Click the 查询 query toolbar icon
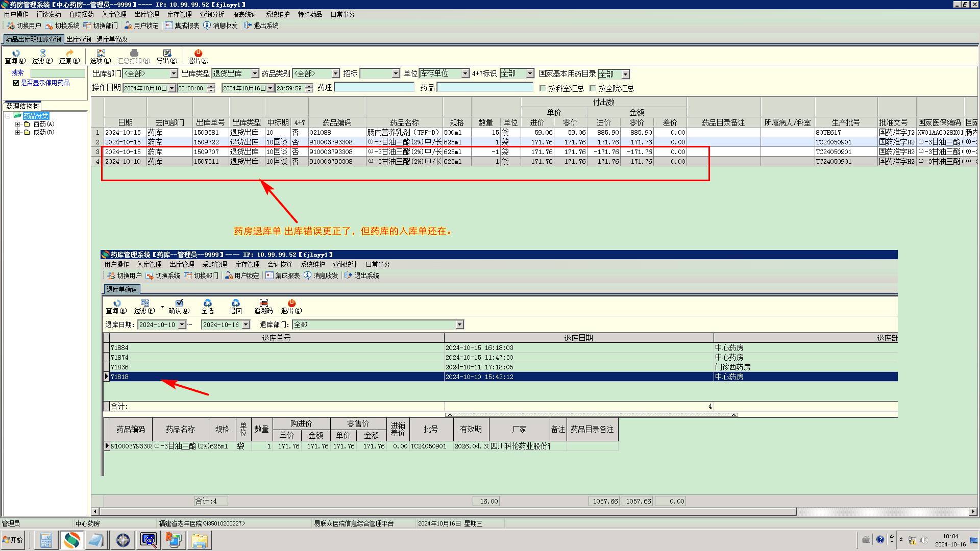 (15, 56)
